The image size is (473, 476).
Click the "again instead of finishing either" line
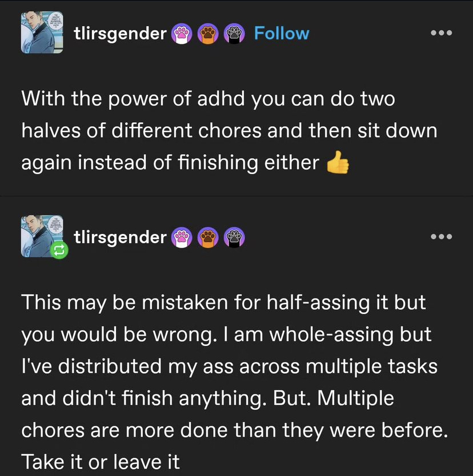[x=170, y=163]
